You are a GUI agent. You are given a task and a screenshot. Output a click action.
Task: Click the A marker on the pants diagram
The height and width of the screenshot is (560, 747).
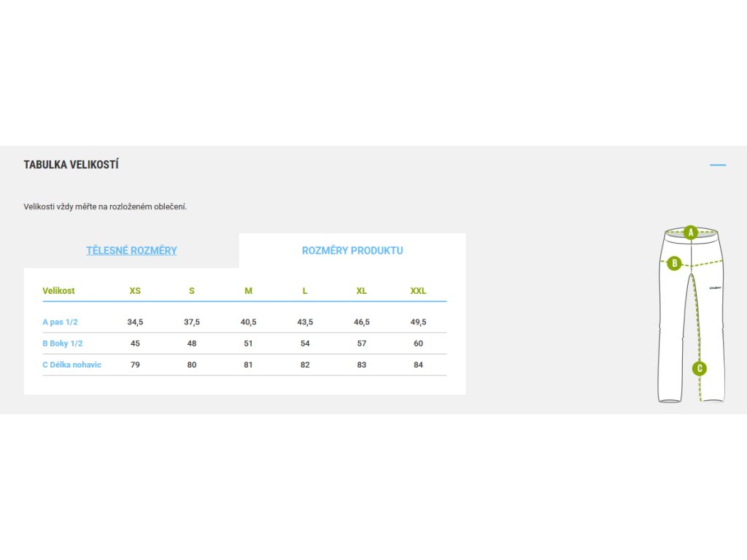click(691, 233)
